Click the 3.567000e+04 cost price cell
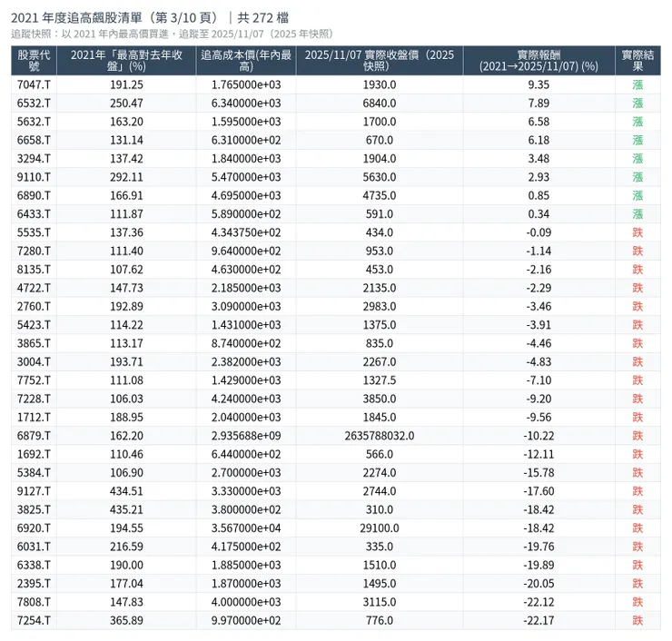The width and height of the screenshot is (672, 641). [x=246, y=528]
